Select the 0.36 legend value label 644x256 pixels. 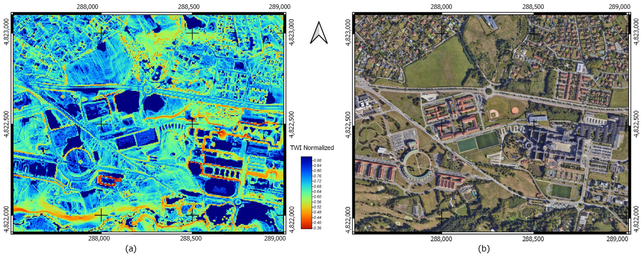point(318,228)
